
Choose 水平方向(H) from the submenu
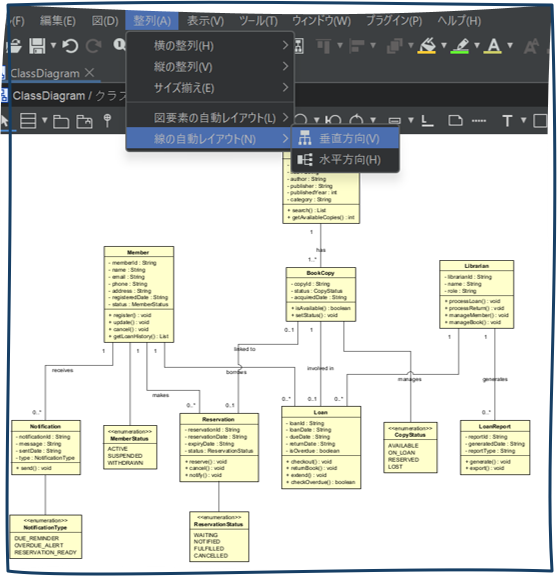(345, 160)
